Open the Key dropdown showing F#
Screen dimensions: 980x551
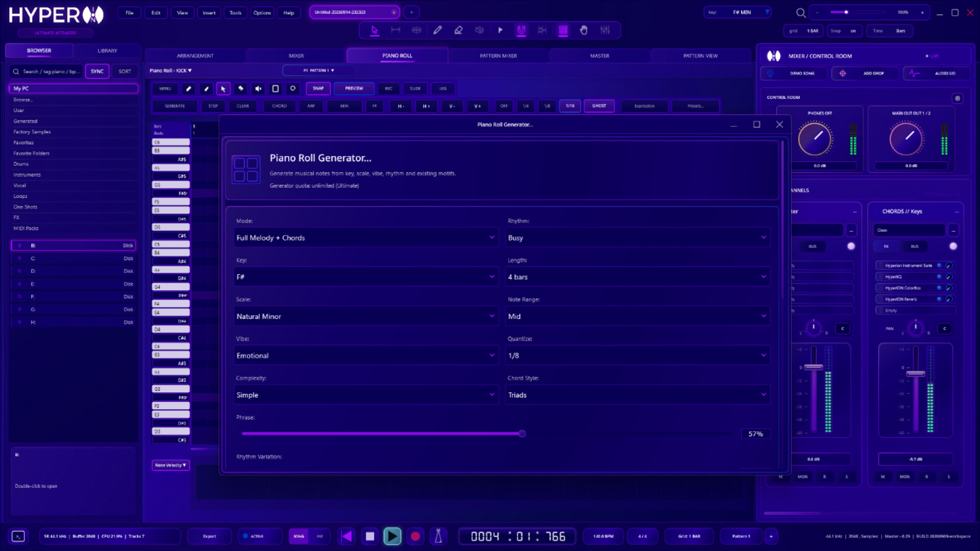[x=365, y=277]
